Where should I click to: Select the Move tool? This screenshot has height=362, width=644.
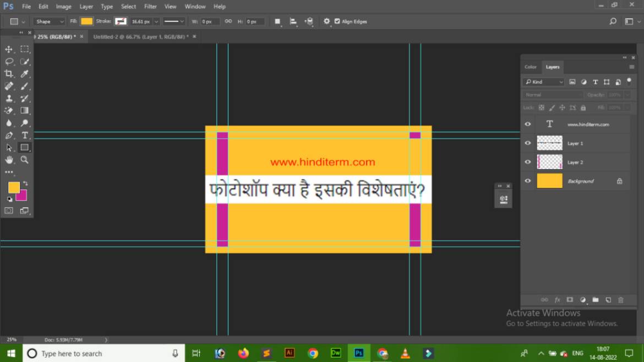click(x=8, y=49)
